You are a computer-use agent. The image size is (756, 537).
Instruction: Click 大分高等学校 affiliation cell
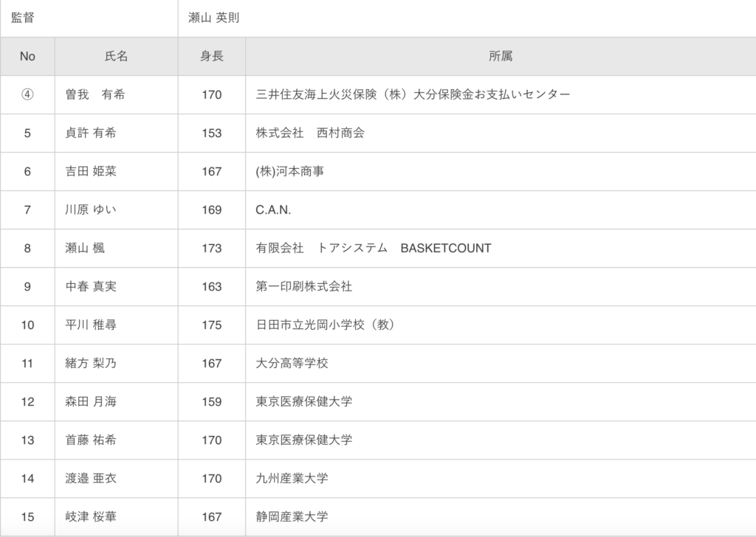coord(501,363)
